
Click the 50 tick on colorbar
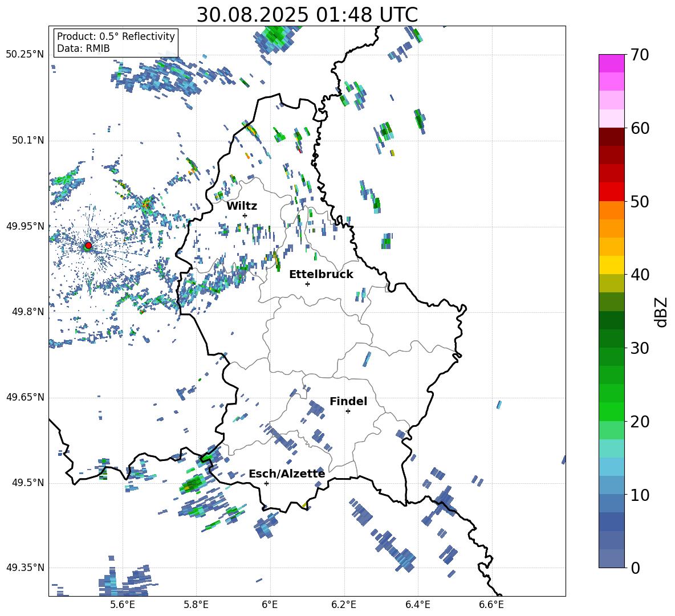[639, 201]
